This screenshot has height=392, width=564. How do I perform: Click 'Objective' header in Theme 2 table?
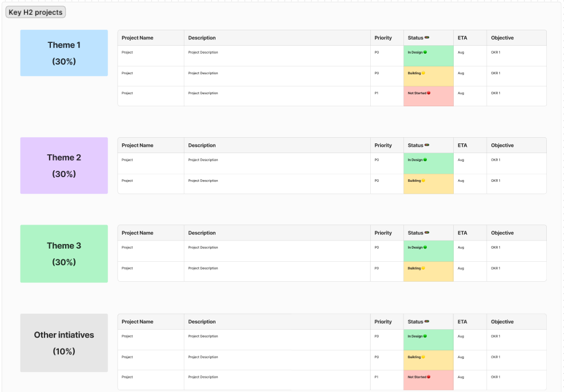502,145
